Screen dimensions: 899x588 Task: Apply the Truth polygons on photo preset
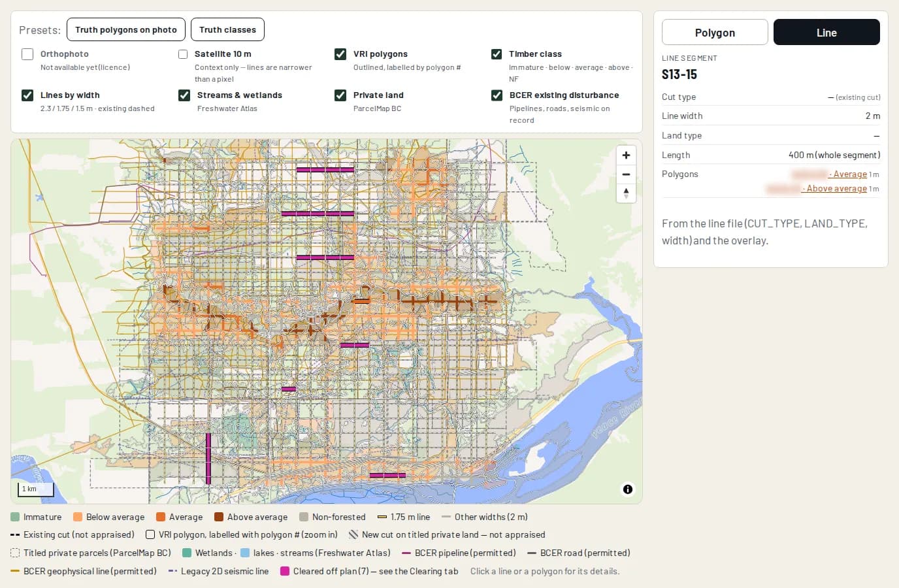126,30
